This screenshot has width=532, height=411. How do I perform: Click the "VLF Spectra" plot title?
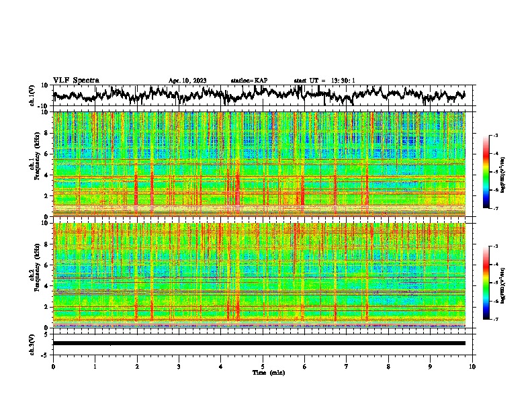[76, 81]
